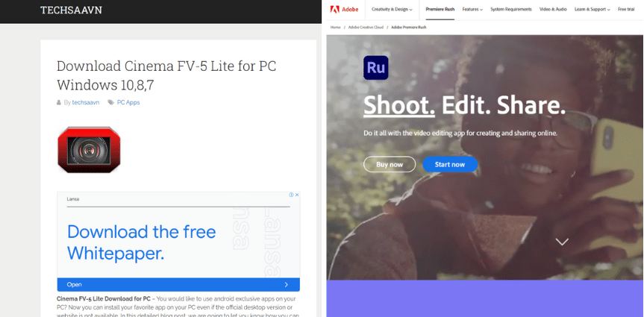
Task: Click the tag icon beside PC Apps
Action: 111,103
